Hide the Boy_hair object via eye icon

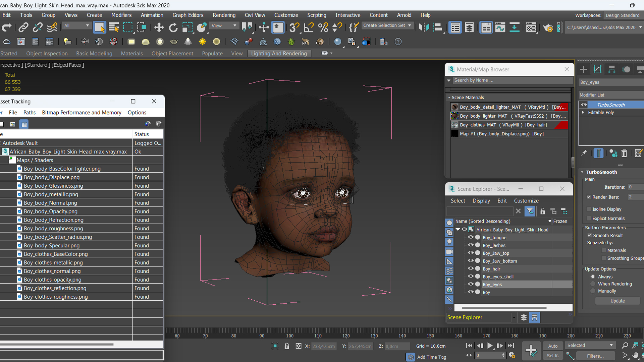click(471, 268)
